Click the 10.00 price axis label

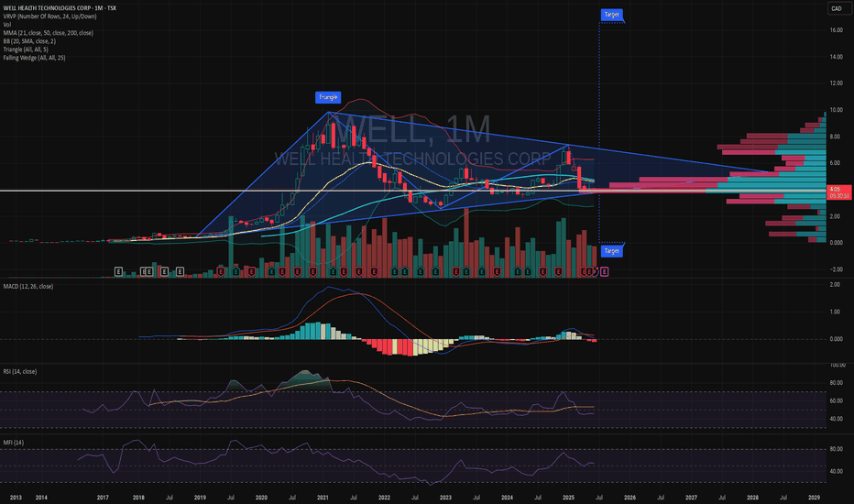point(836,110)
